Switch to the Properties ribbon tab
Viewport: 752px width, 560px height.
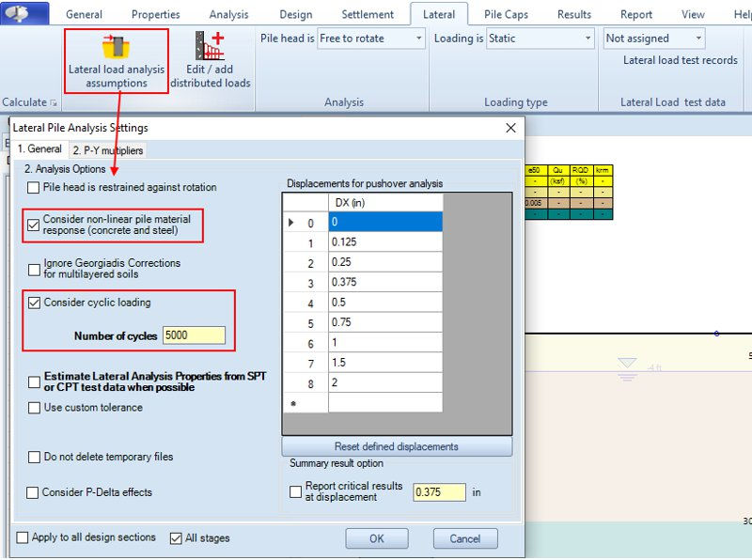click(155, 14)
